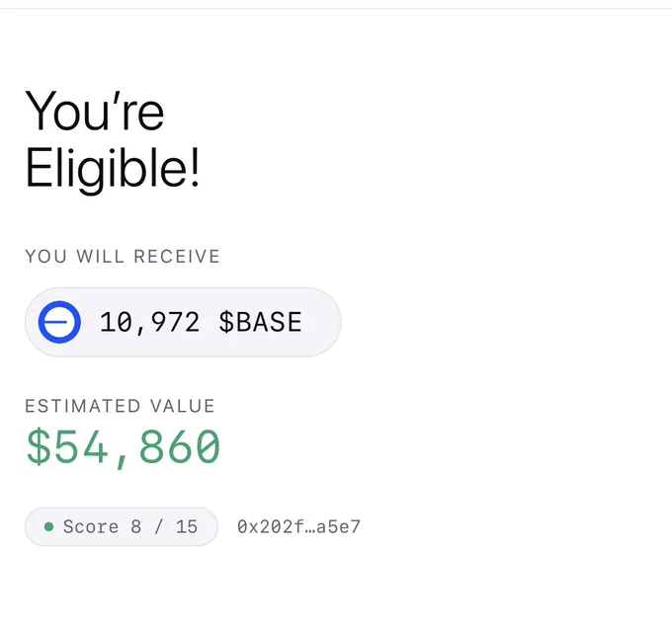Open the Score 8 / 15 badge
Viewport: 672px width, 631px height.
click(122, 526)
